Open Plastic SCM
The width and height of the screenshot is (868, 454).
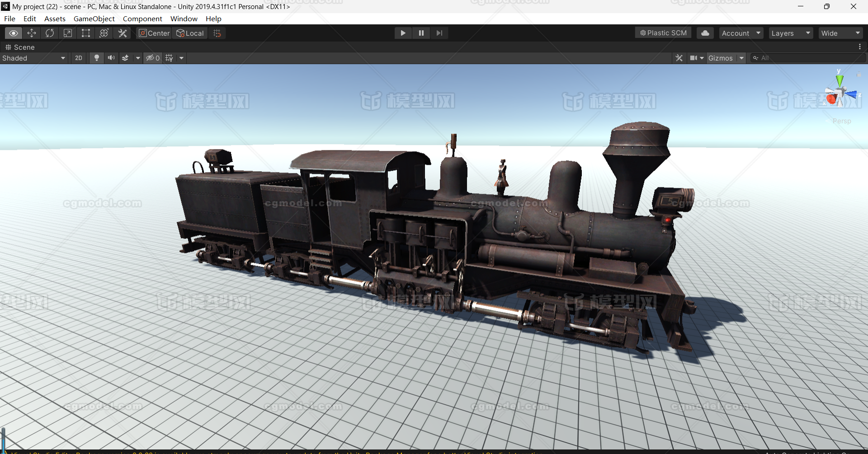663,33
